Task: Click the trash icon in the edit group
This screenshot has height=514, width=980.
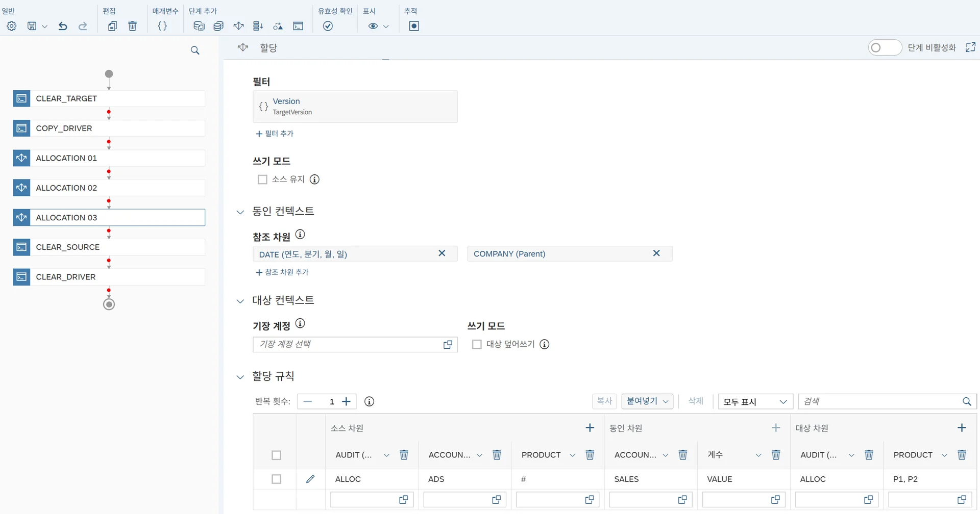Action: (x=132, y=26)
